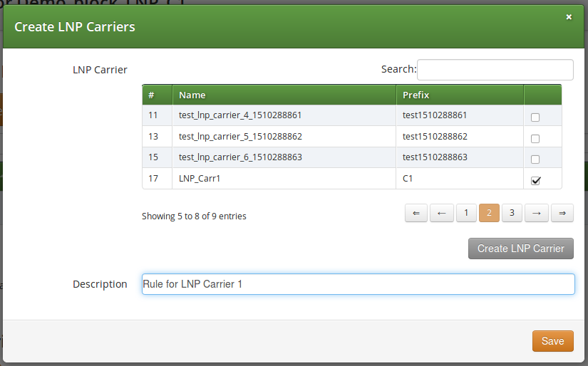Click the prefix cell test1510288861
This screenshot has width=588, height=366.
click(460, 115)
